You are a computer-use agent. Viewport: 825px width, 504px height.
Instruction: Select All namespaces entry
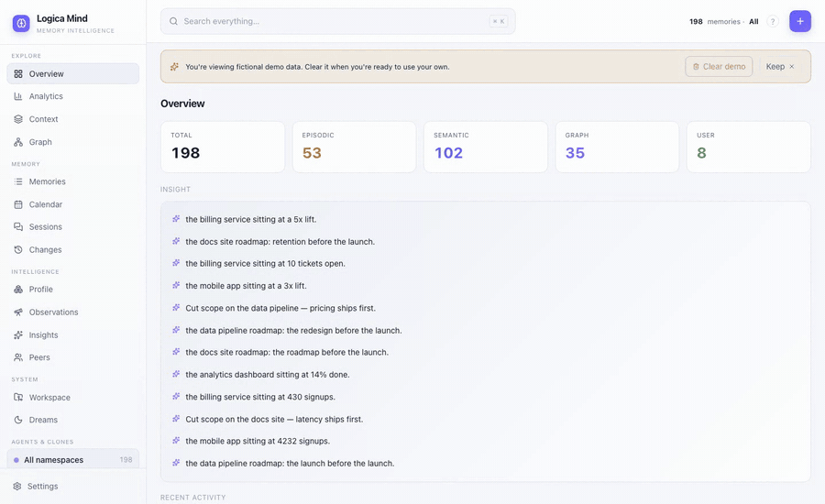click(73, 459)
